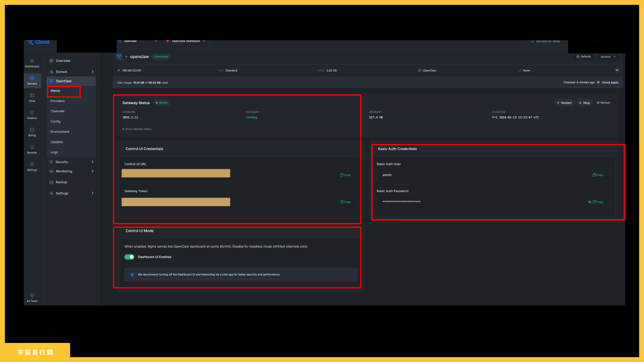Open the All Team section

point(32,297)
